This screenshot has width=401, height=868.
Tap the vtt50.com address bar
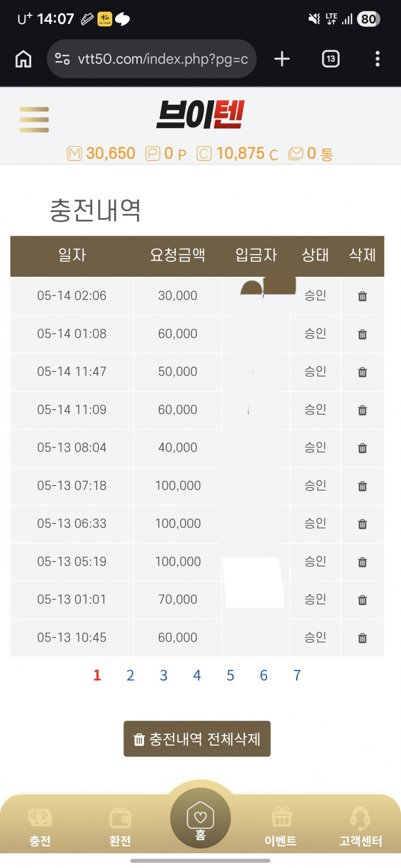pos(152,59)
